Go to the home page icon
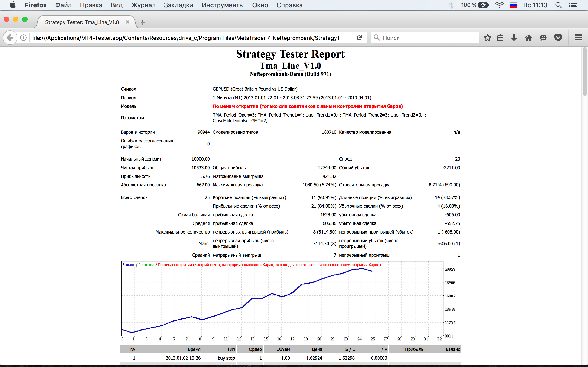 (529, 38)
